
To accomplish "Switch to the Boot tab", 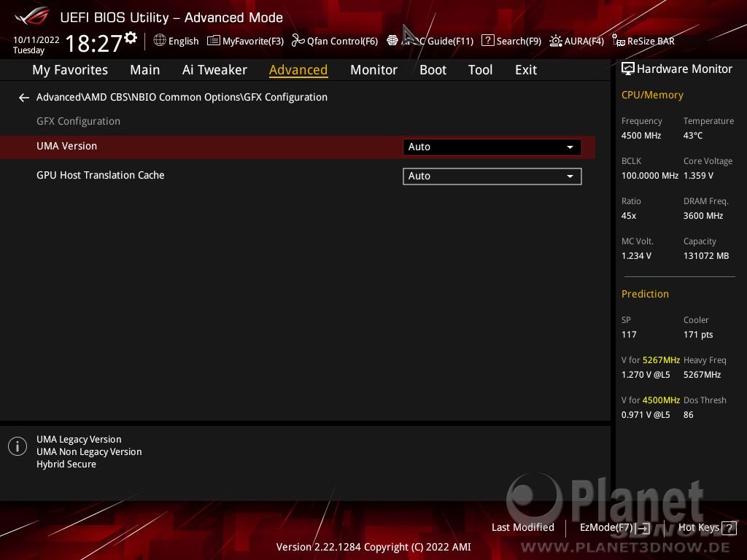I will [x=433, y=70].
